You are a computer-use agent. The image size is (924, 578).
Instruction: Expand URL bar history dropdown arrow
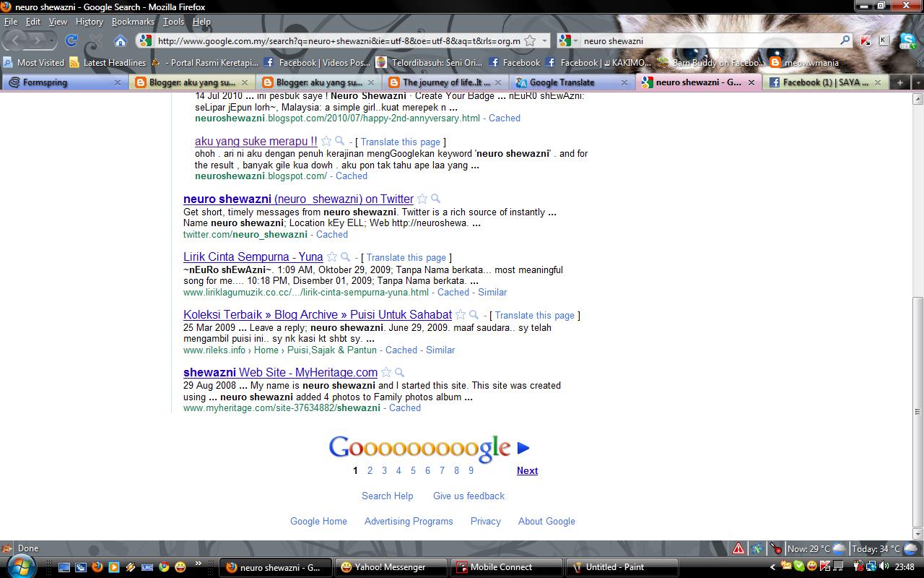(545, 41)
